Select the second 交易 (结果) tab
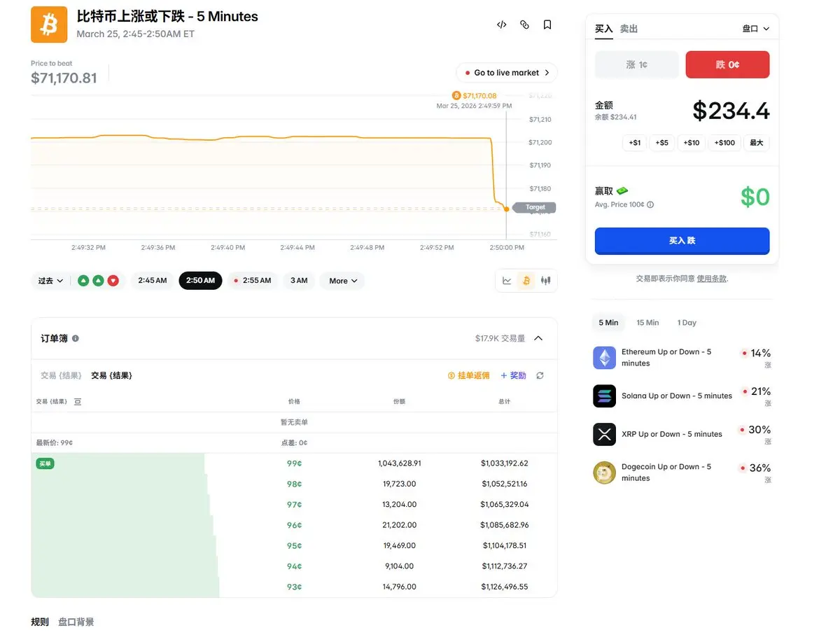This screenshot has width=840, height=635. click(111, 376)
